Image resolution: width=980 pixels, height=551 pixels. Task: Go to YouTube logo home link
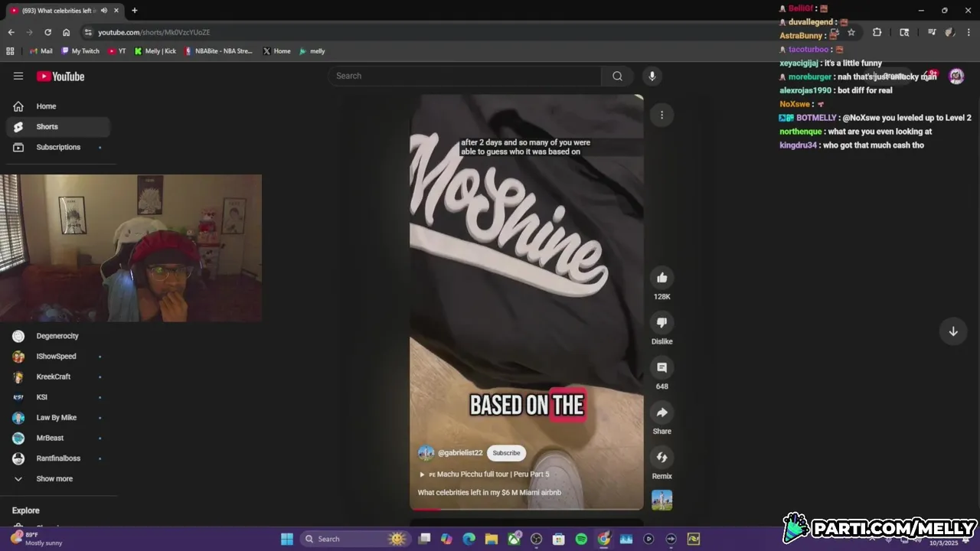[x=60, y=76]
